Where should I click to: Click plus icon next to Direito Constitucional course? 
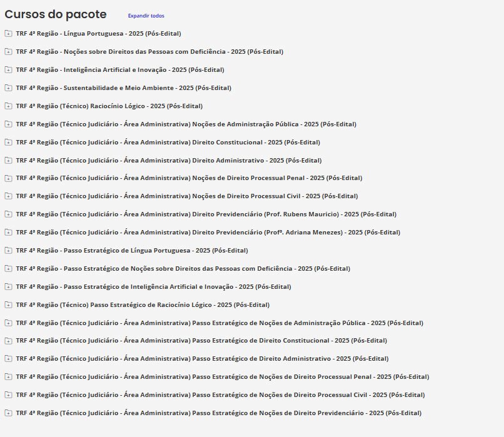coord(8,143)
